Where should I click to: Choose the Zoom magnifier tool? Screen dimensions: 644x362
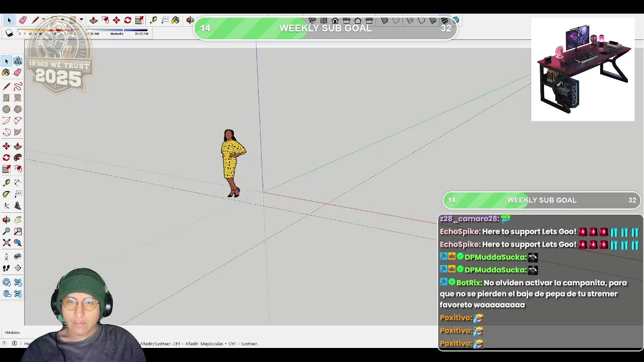click(x=7, y=231)
